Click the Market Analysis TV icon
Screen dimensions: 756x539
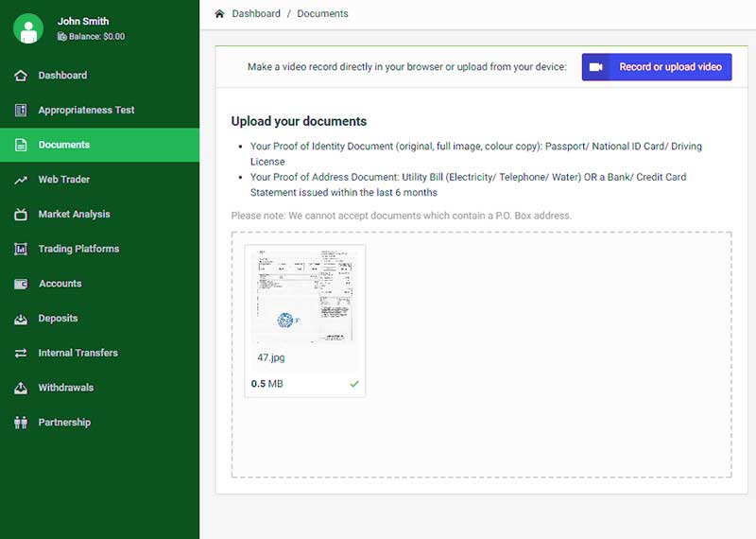pyautogui.click(x=21, y=215)
